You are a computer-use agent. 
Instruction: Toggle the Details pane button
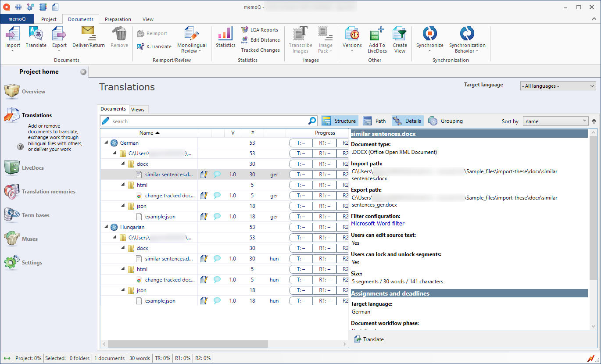click(x=408, y=121)
